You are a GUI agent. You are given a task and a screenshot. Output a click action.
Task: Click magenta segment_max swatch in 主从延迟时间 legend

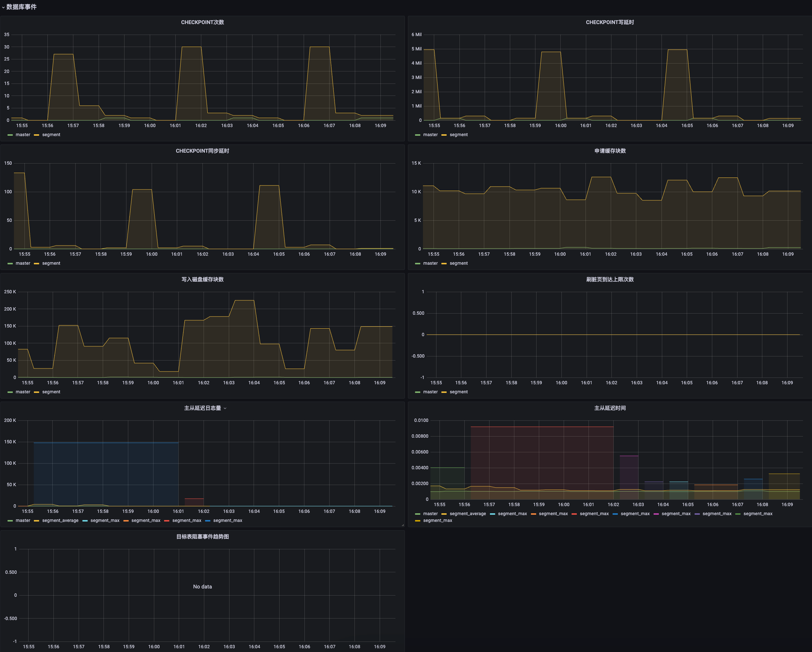pyautogui.click(x=656, y=514)
